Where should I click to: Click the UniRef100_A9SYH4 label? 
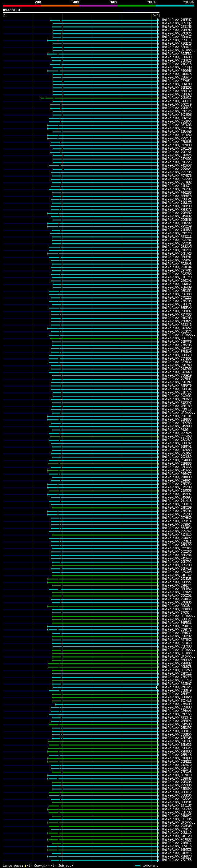(x=177, y=128)
